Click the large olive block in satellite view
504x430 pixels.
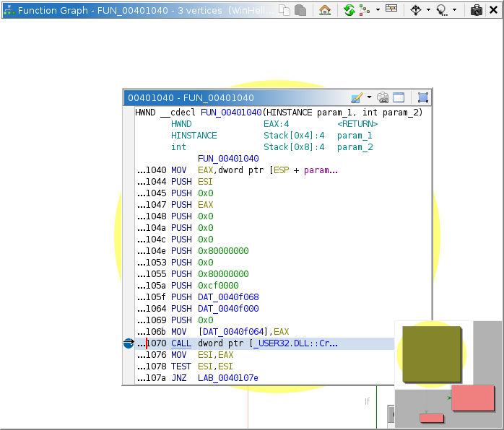(431, 352)
